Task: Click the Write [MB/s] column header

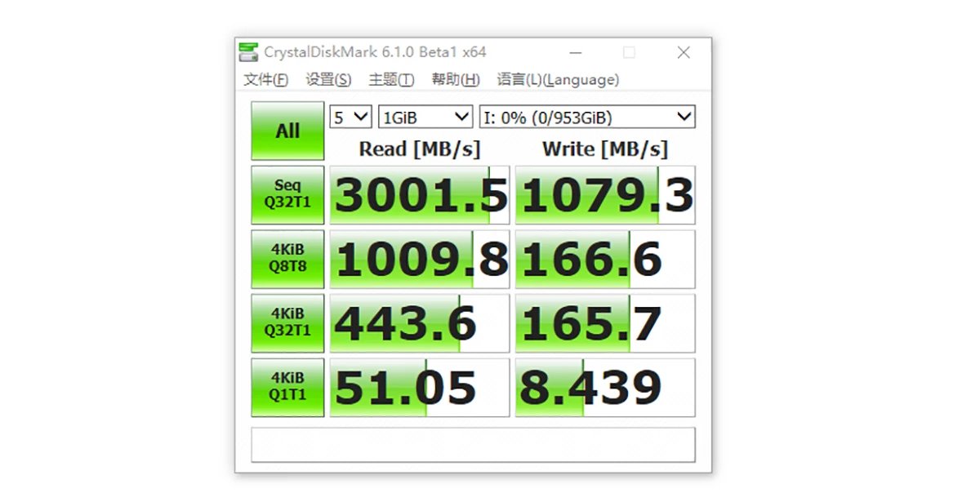Action: tap(605, 149)
